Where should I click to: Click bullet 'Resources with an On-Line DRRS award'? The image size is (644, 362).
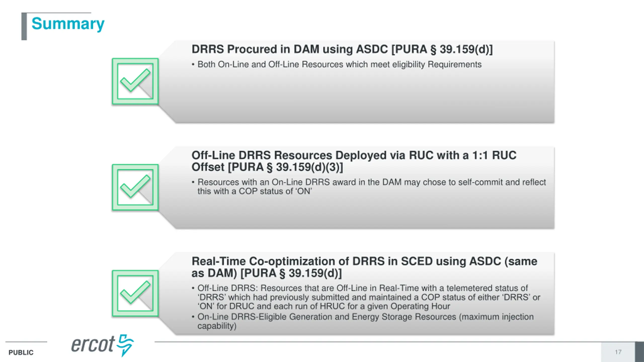coord(369,187)
